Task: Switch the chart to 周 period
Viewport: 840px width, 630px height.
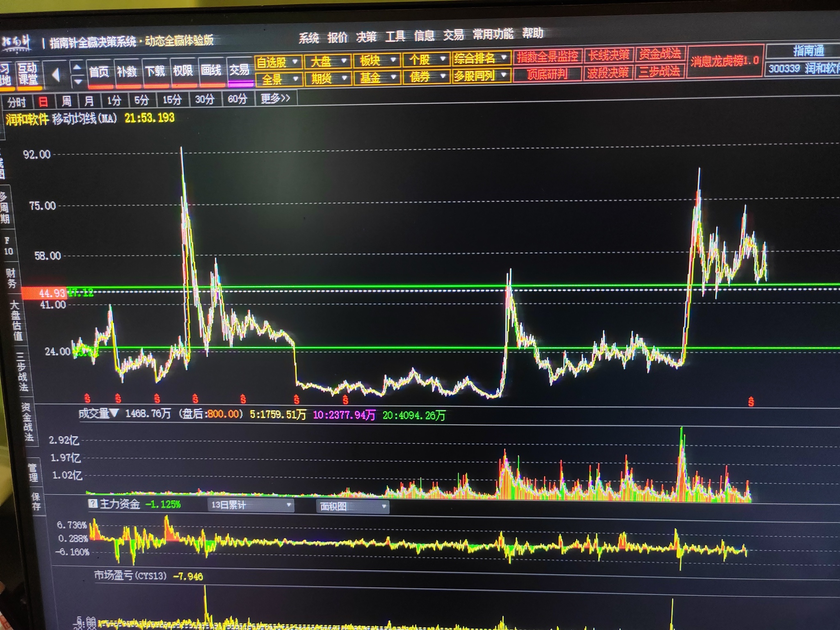Action: pos(66,101)
